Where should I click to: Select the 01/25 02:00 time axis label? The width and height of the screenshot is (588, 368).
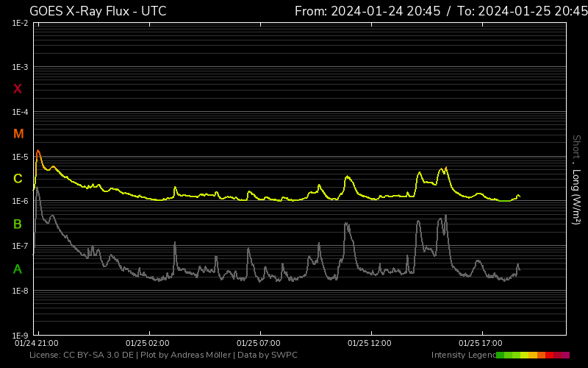point(148,343)
